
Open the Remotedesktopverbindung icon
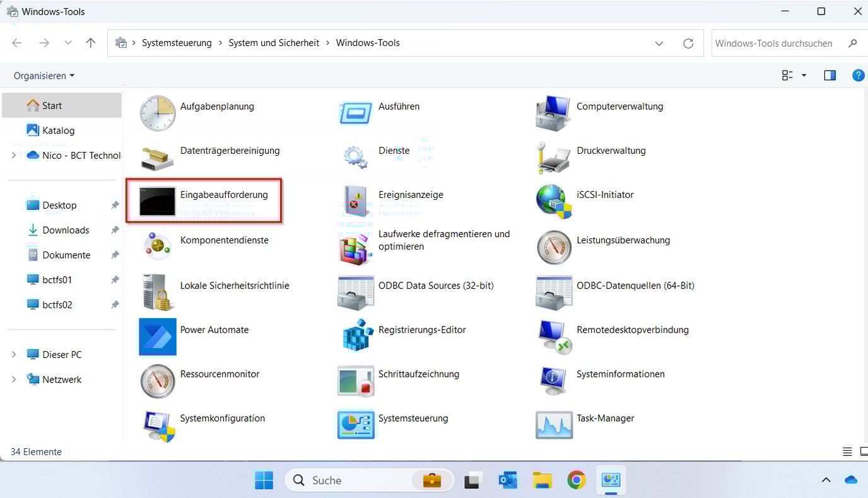pos(554,336)
